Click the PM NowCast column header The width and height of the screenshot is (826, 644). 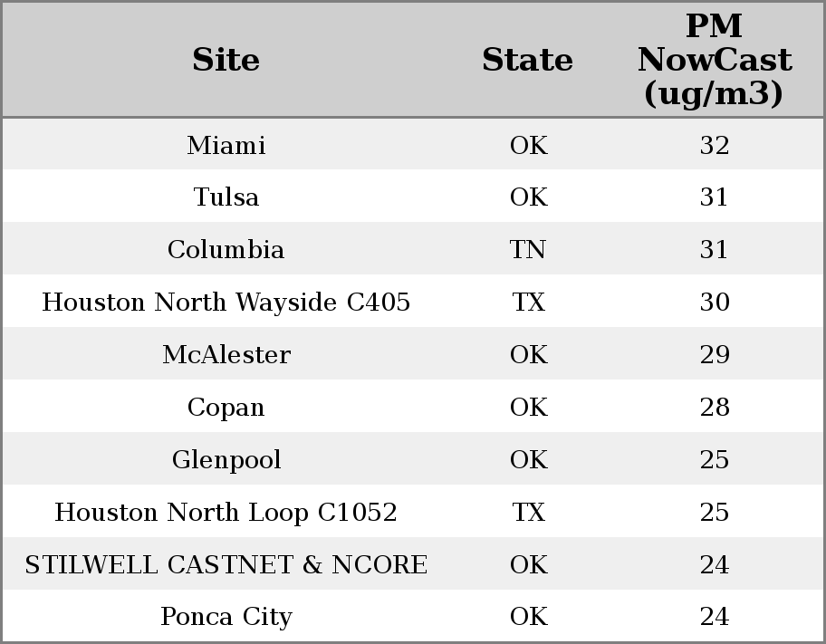point(714,60)
